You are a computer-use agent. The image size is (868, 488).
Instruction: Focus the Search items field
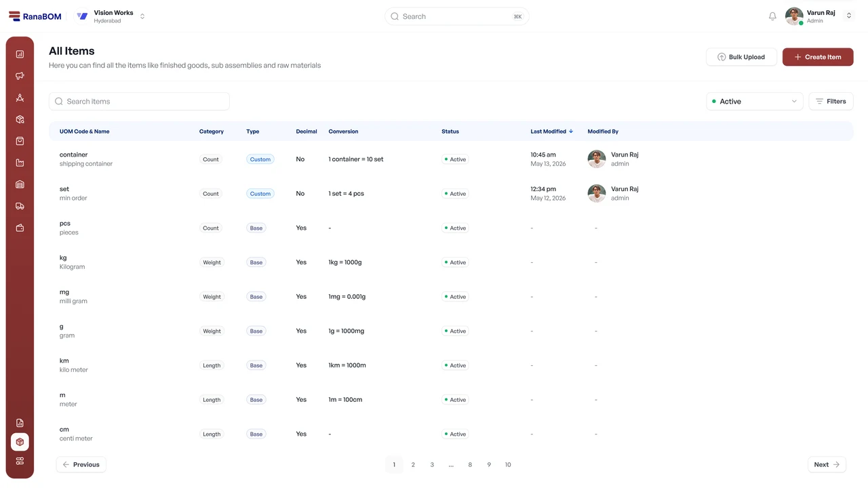click(x=139, y=102)
